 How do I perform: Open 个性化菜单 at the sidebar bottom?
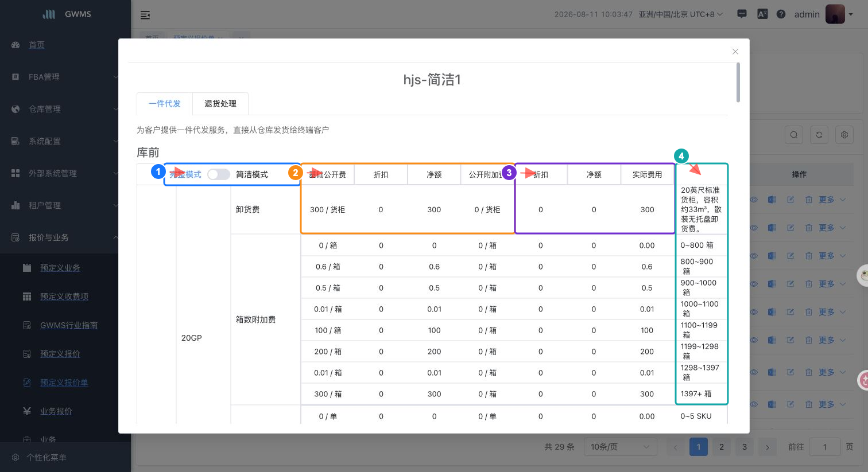click(x=46, y=457)
